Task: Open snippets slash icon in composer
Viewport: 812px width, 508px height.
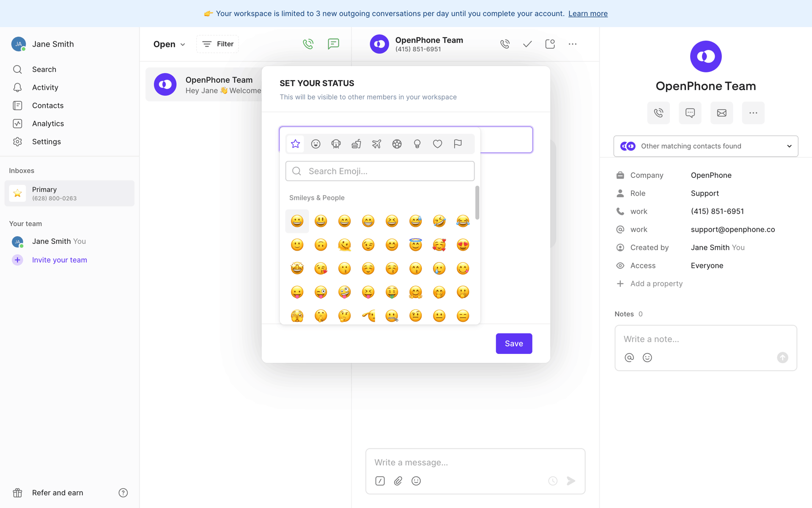Action: point(380,481)
